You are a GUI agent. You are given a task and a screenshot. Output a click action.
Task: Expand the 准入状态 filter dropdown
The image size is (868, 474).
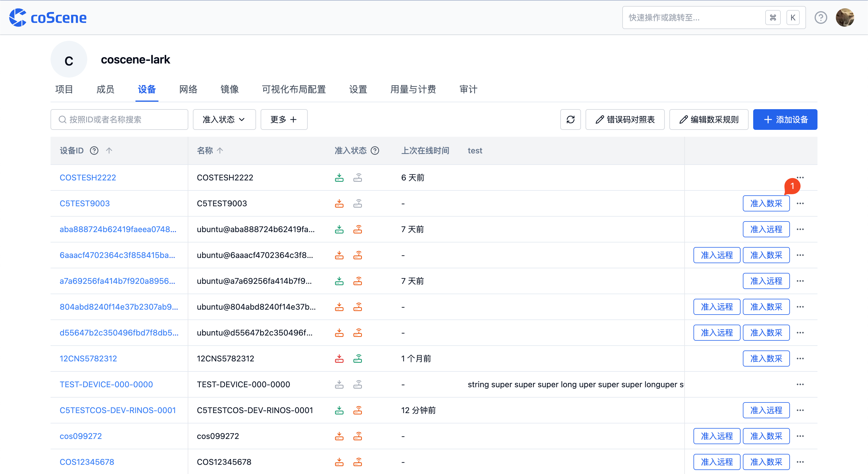(224, 119)
